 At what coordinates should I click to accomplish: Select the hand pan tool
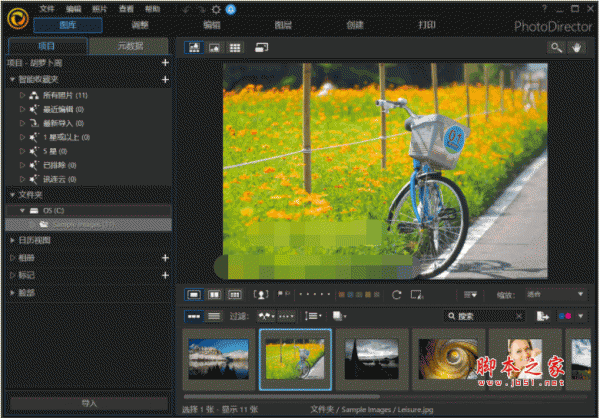point(578,47)
